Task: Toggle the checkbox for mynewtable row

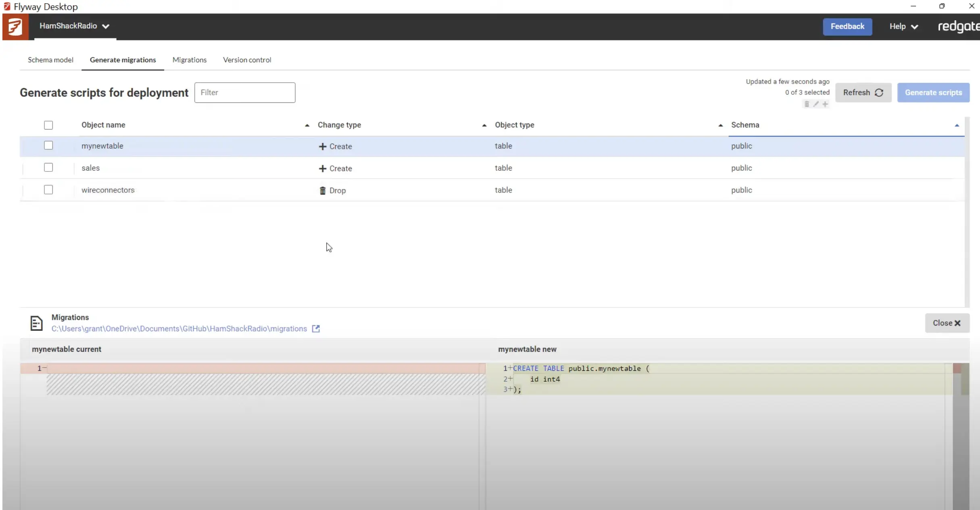Action: click(x=48, y=145)
